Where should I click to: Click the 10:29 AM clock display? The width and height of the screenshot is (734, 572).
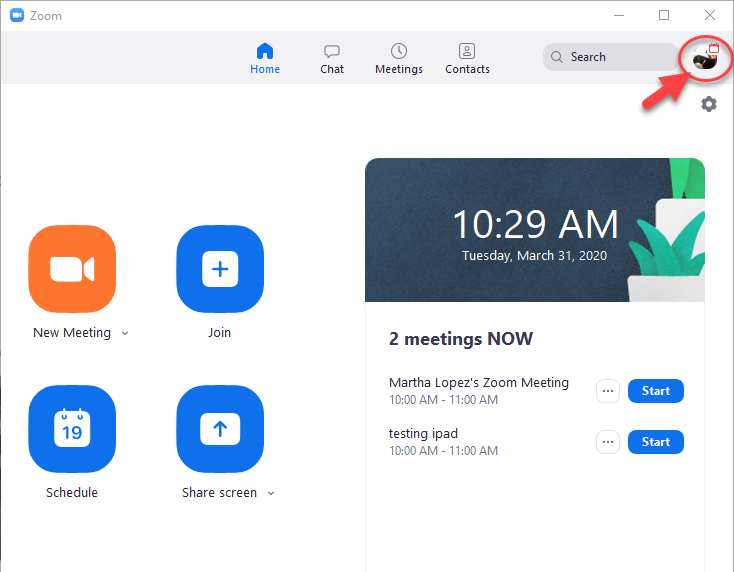[x=535, y=224]
